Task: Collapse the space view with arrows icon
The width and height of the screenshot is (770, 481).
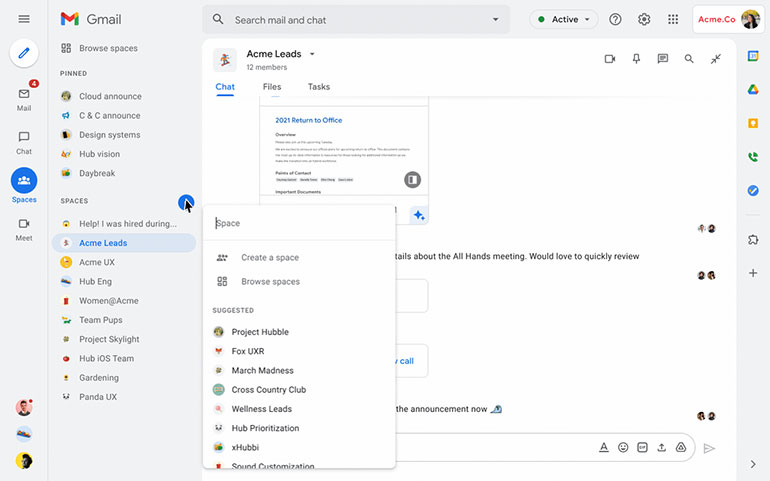Action: [x=715, y=59]
